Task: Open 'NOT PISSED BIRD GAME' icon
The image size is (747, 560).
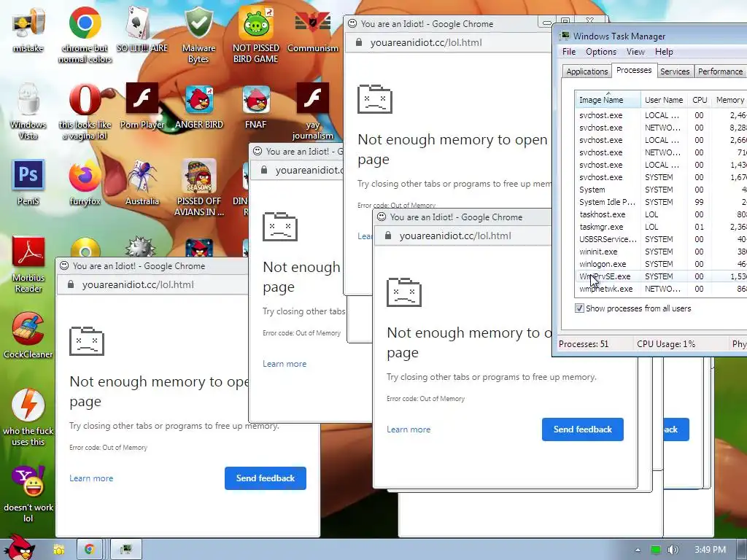Action: (x=256, y=34)
